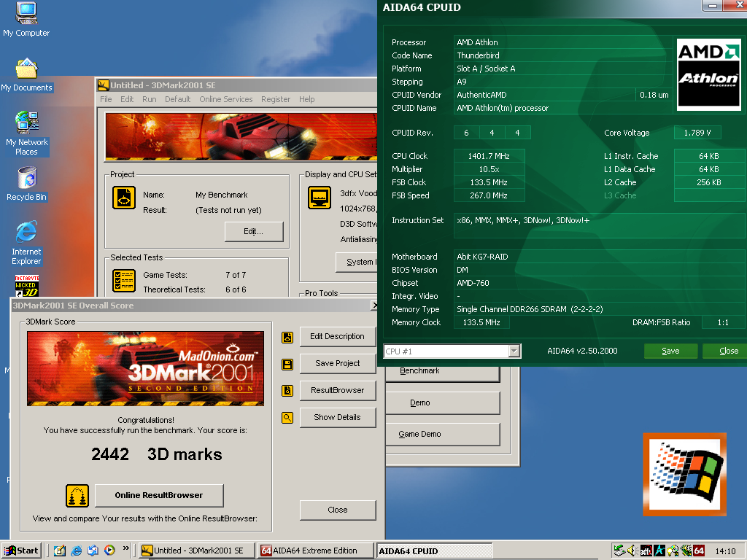Expand the Quick Launch overflow chevron
The image size is (747, 560).
coord(125,548)
